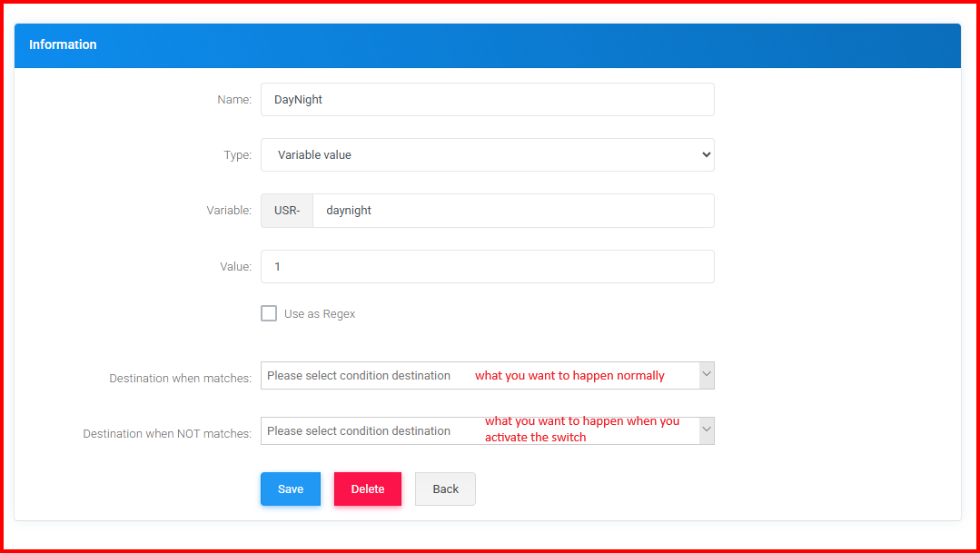Click arrow of Destination when matches dropdown
The height and width of the screenshot is (553, 980).
(x=707, y=375)
